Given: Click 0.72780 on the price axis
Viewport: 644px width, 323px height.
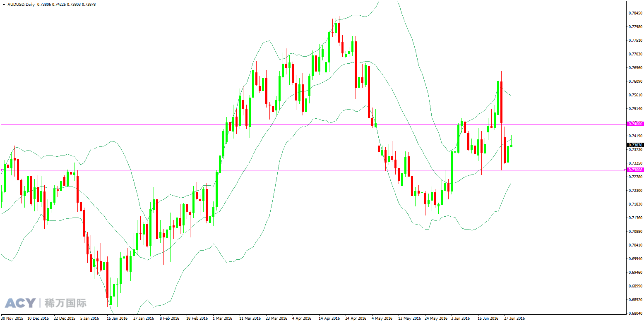Looking at the screenshot, I should (x=635, y=177).
